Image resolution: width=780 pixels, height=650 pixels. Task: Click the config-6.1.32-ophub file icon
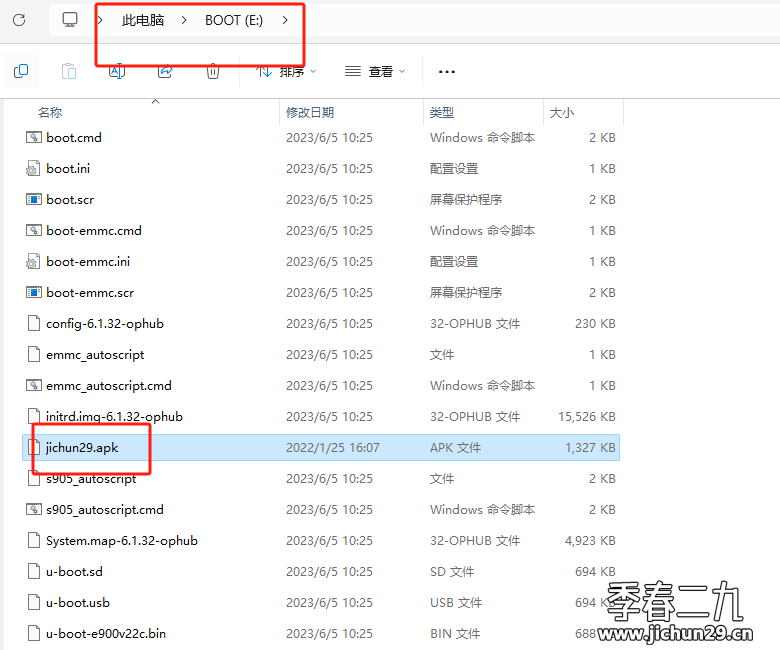coord(34,323)
